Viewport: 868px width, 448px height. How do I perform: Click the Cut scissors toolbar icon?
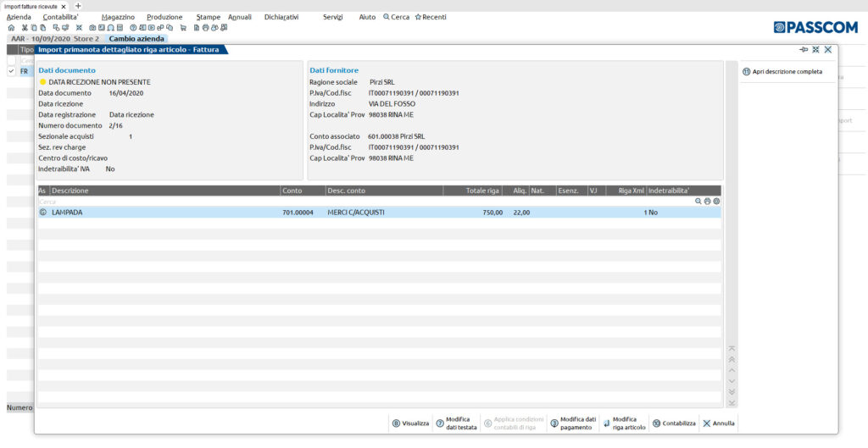click(25, 28)
